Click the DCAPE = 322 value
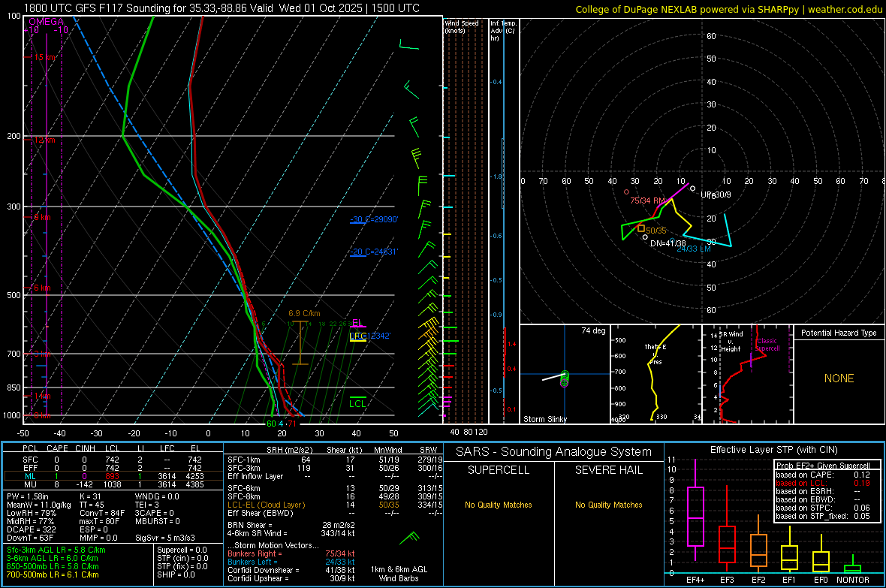 31,529
